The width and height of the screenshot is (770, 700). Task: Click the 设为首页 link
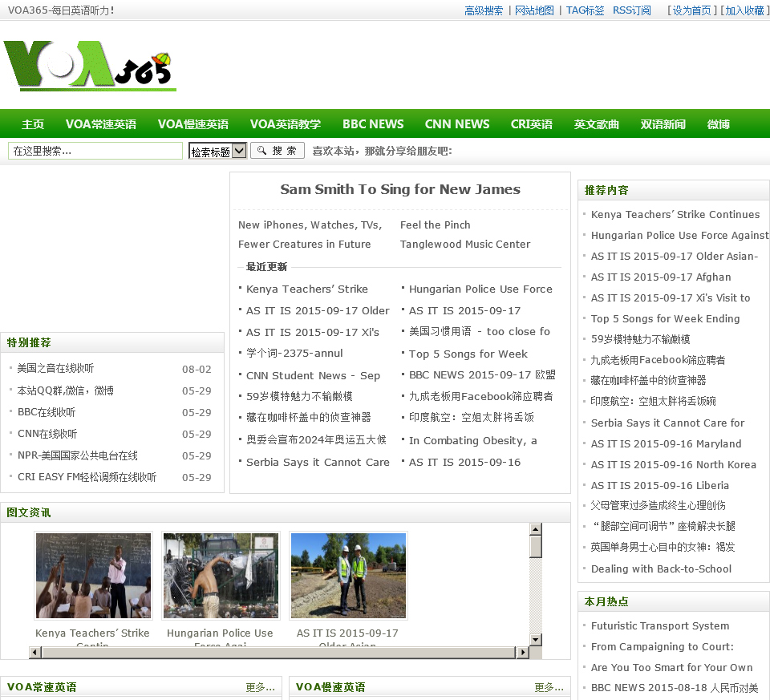click(691, 10)
